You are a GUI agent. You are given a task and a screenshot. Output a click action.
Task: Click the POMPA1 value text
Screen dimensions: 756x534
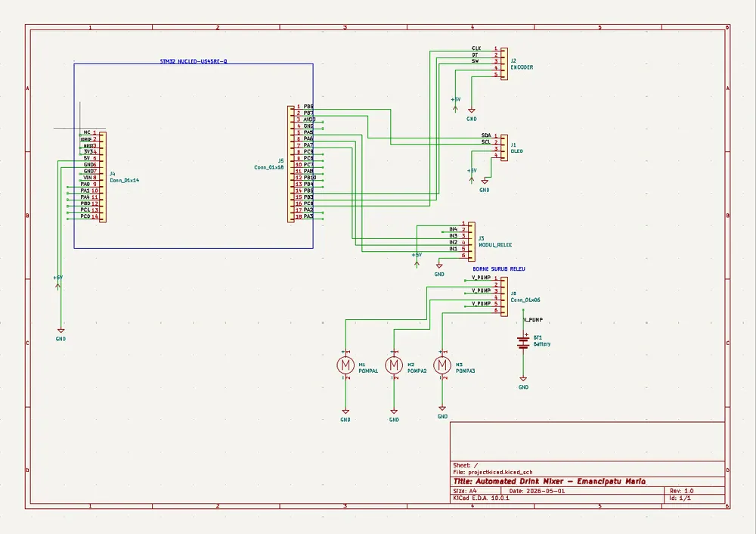368,371
